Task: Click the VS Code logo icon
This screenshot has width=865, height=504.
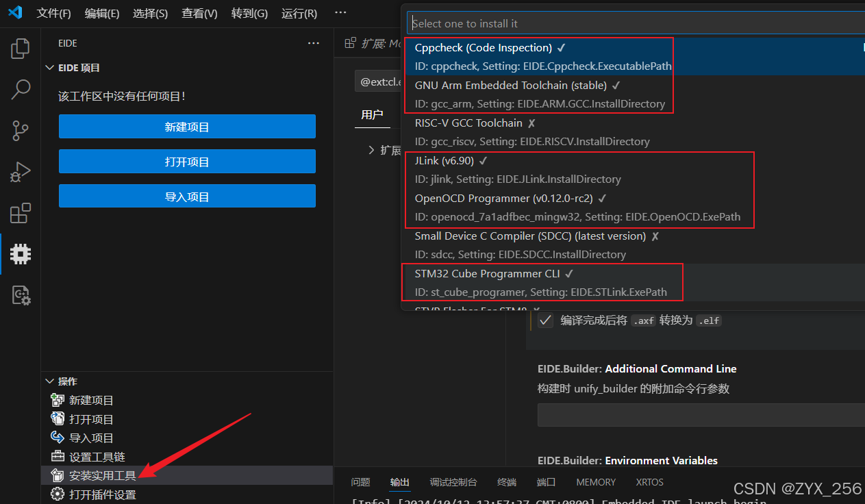Action: [15, 13]
